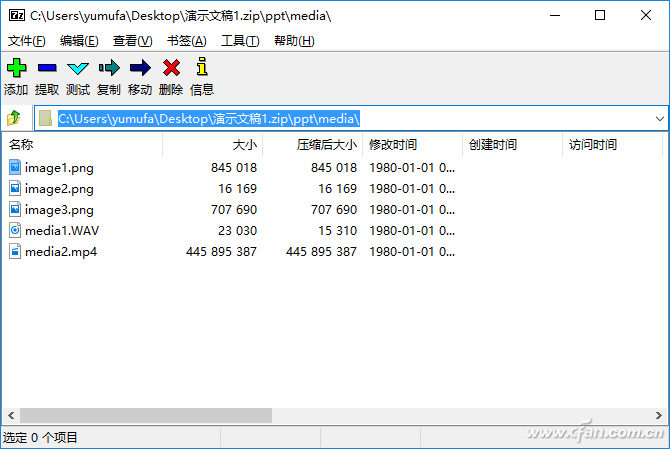Click size value 445 895 387 in 大小 column
This screenshot has width=670, height=449.
[221, 252]
